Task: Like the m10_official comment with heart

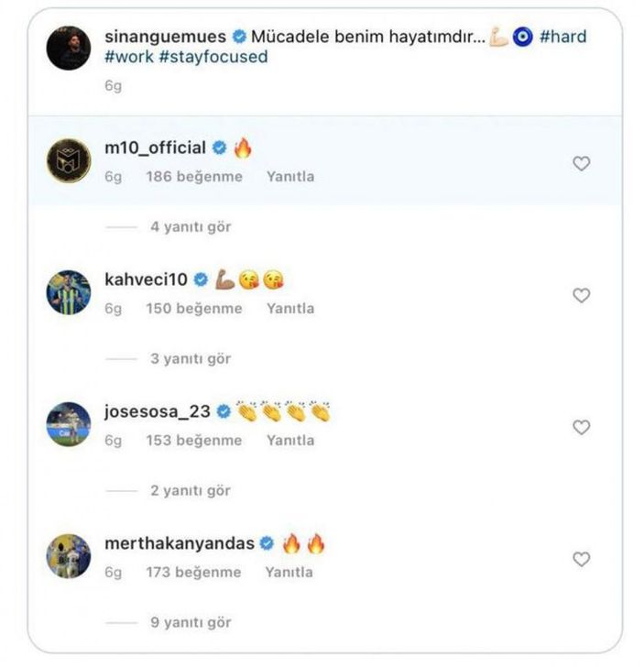Action: coord(581,164)
